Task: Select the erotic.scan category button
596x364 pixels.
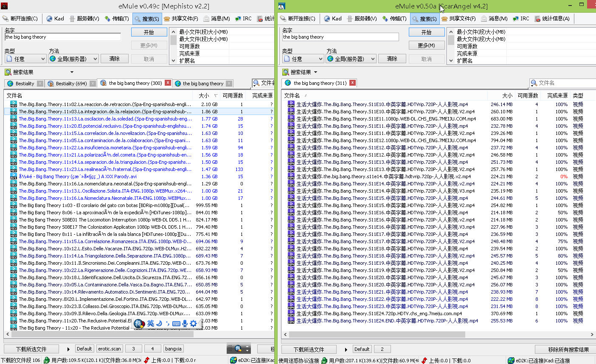Action: pos(110,349)
